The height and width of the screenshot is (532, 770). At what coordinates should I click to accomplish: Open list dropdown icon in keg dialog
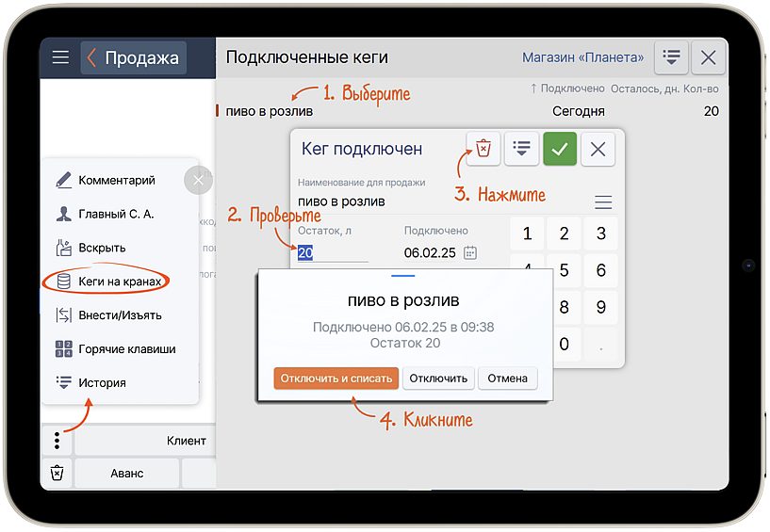521,149
